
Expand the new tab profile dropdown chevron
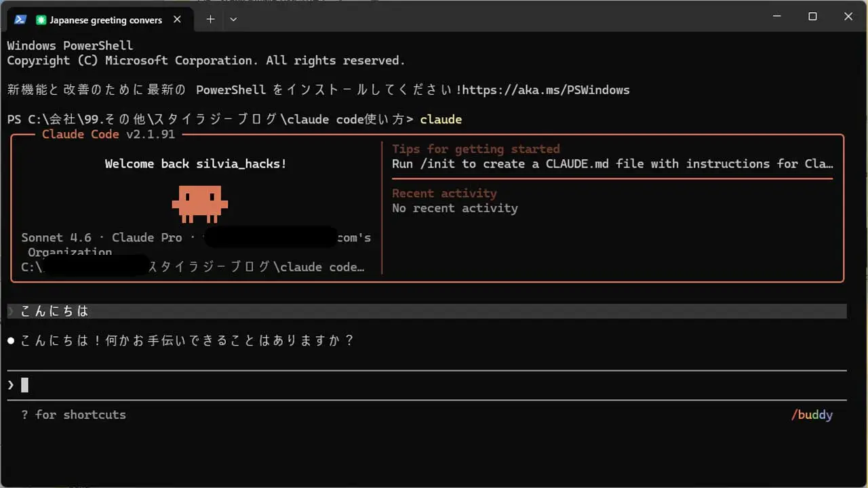(x=233, y=20)
